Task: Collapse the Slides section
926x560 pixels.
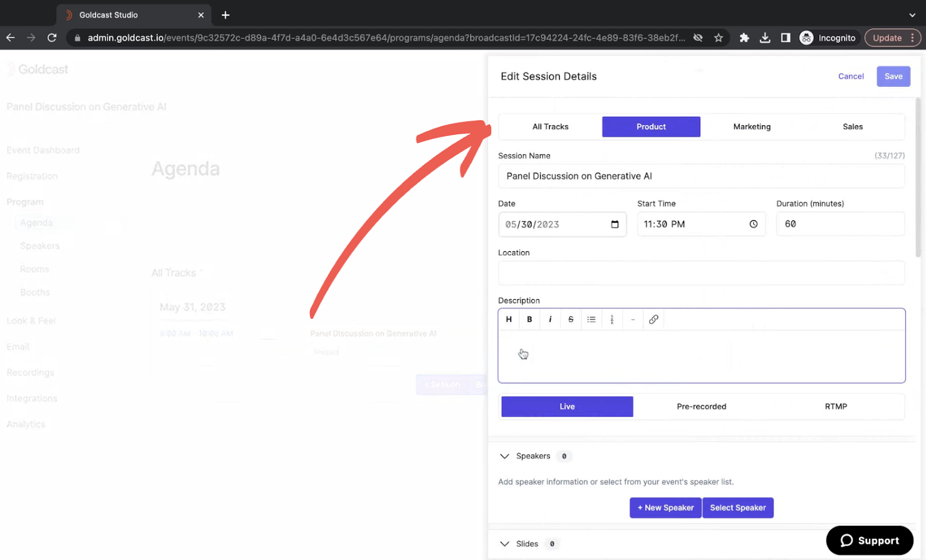Action: coord(505,544)
